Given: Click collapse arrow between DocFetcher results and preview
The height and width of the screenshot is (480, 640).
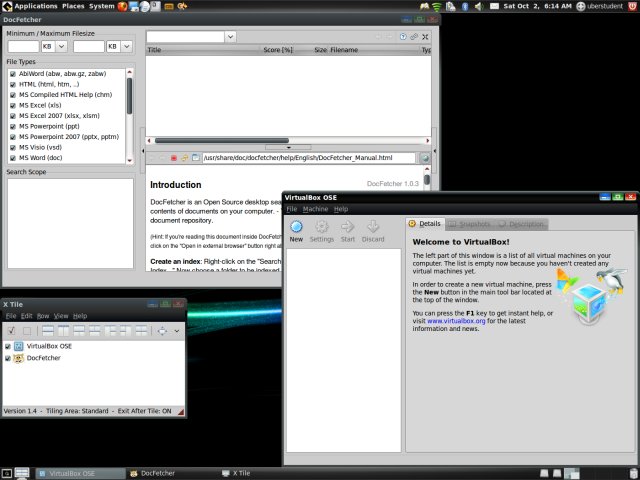Looking at the screenshot, I should click(288, 147).
